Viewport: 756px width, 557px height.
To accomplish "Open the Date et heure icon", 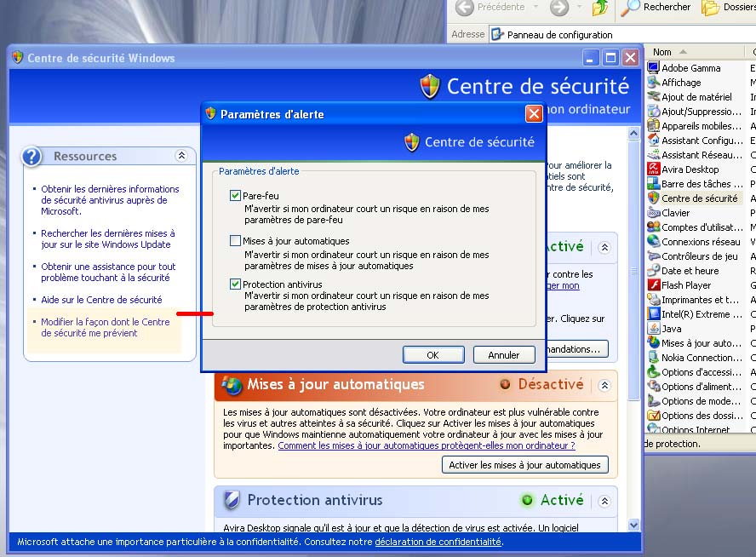I will pyautogui.click(x=653, y=271).
